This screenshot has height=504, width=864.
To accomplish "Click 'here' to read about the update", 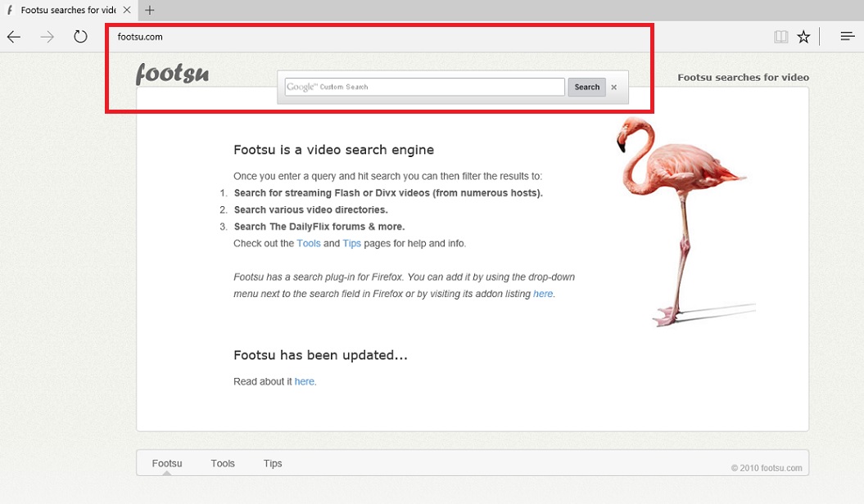I will [305, 381].
